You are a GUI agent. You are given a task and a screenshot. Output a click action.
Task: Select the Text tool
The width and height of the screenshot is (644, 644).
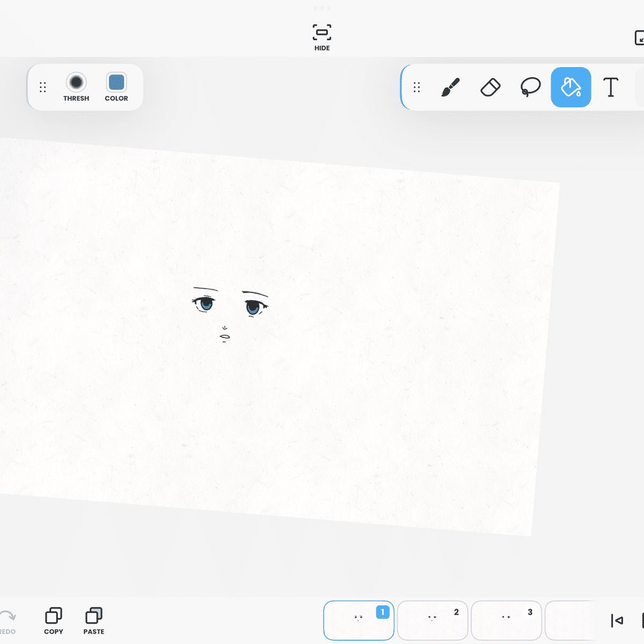click(x=611, y=87)
